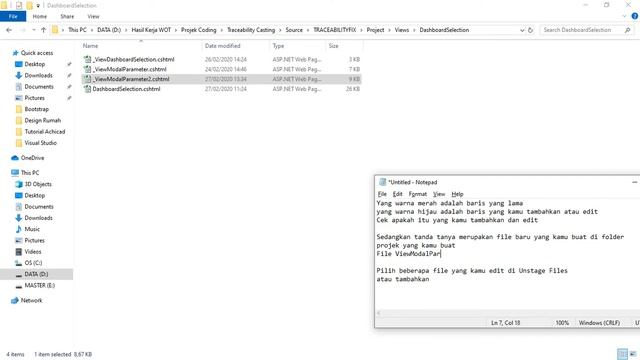Click Properties icon in Explorer title bar
Screen dimensions: 640x360
(19, 5)
